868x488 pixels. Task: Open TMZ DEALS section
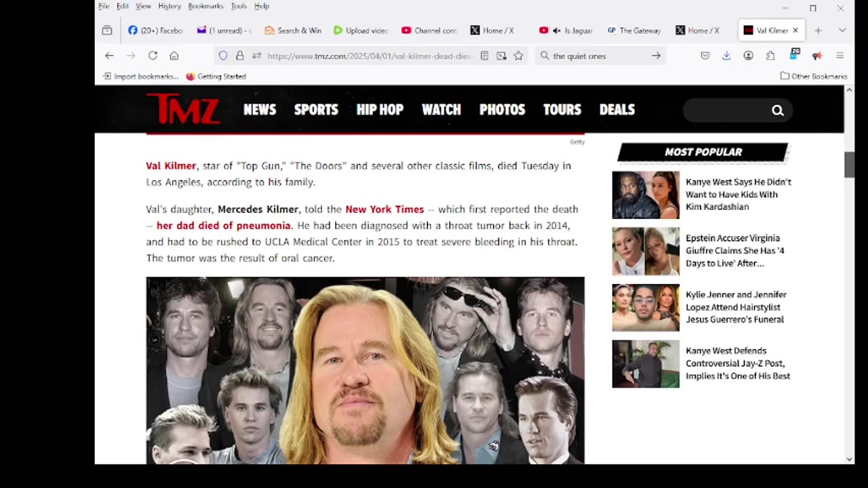[x=617, y=110]
